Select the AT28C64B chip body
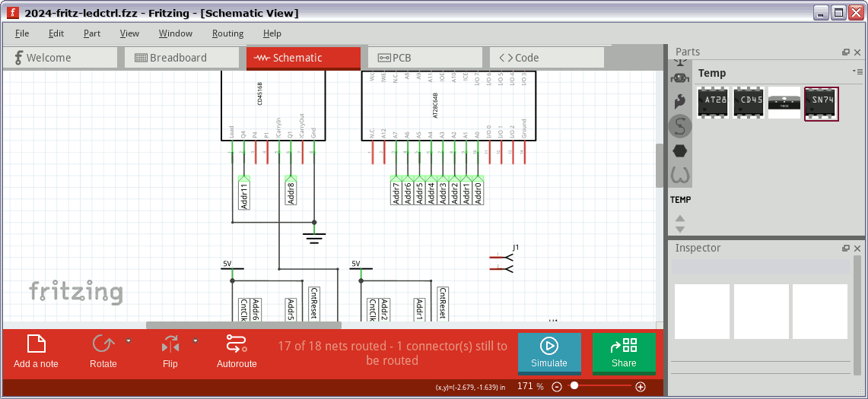Viewport: 868px width, 399px height. point(448,106)
